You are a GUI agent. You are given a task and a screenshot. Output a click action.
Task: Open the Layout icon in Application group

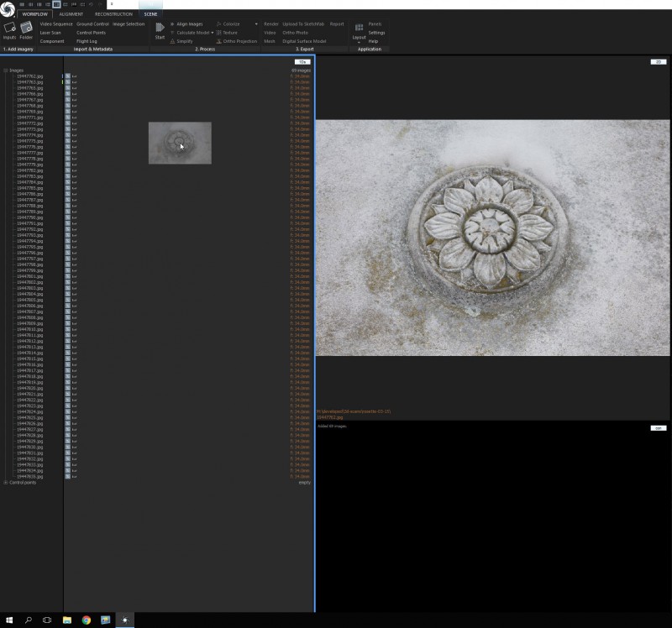[359, 28]
